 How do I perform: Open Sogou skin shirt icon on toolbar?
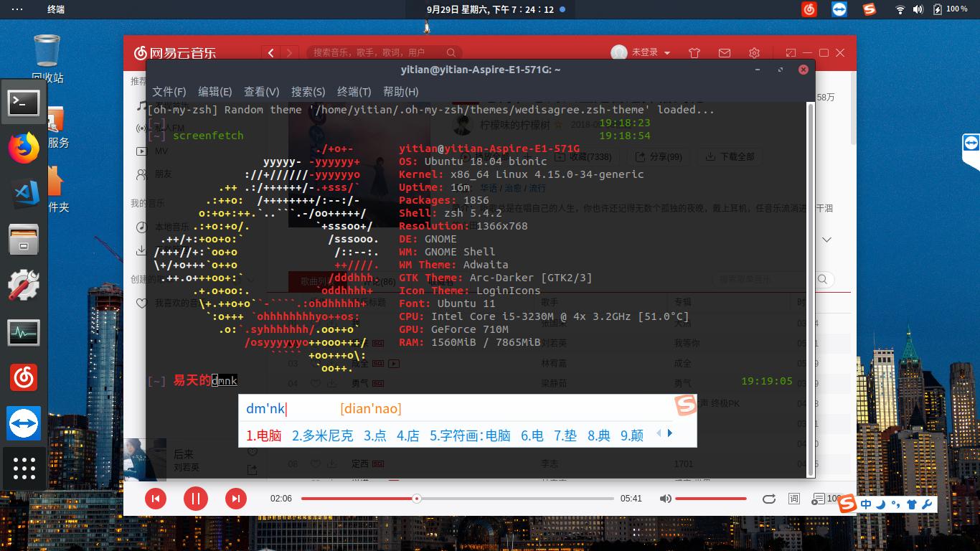911,504
